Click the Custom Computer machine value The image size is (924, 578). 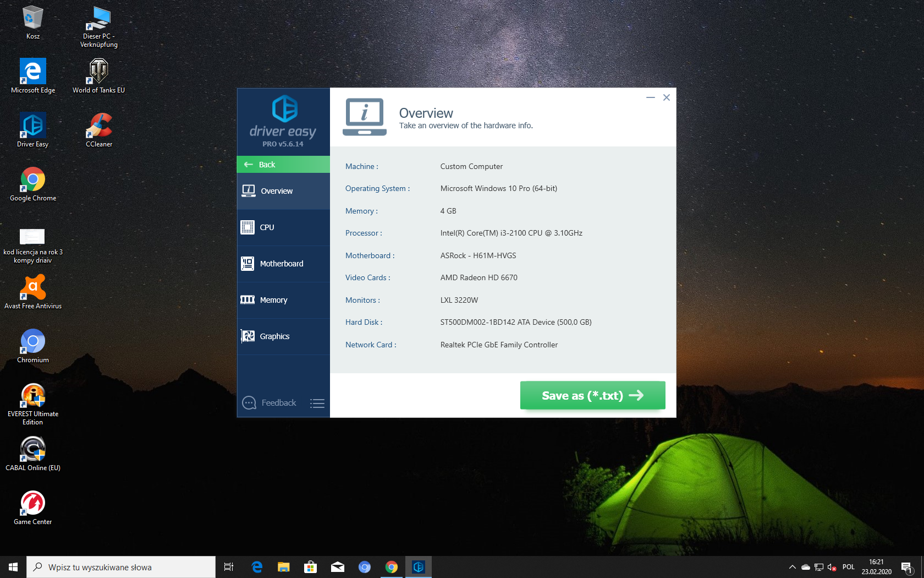click(471, 166)
